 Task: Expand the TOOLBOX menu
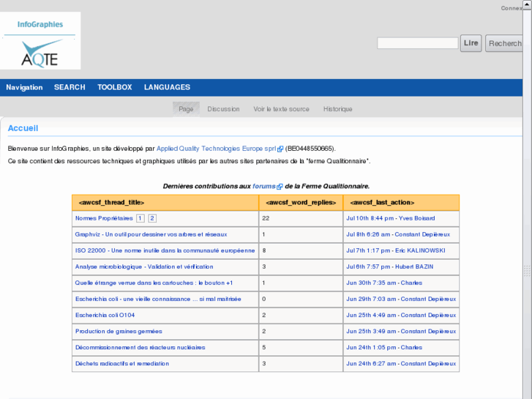[x=115, y=87]
